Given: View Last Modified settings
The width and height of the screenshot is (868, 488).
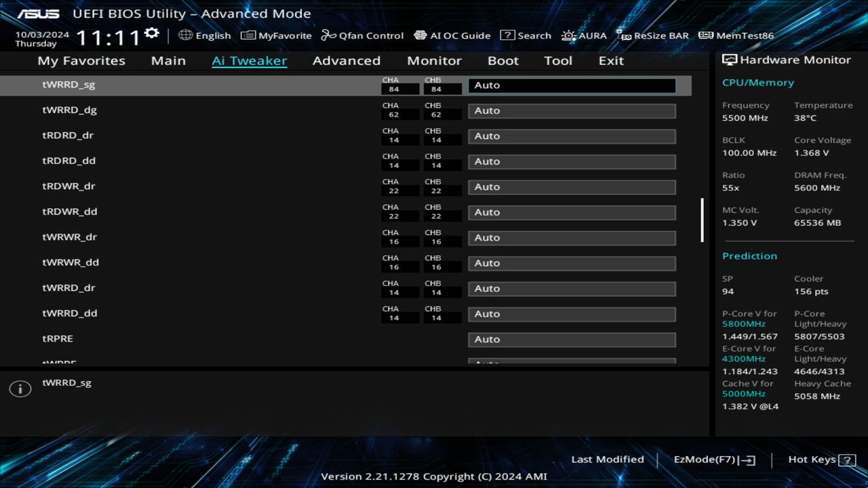Looking at the screenshot, I should tap(607, 459).
